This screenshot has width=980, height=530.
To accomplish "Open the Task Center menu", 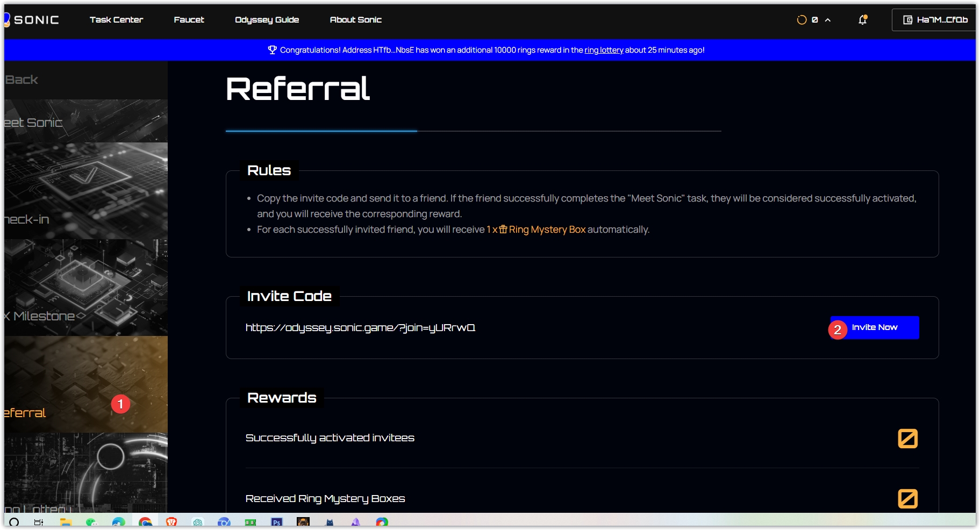I will pyautogui.click(x=116, y=20).
